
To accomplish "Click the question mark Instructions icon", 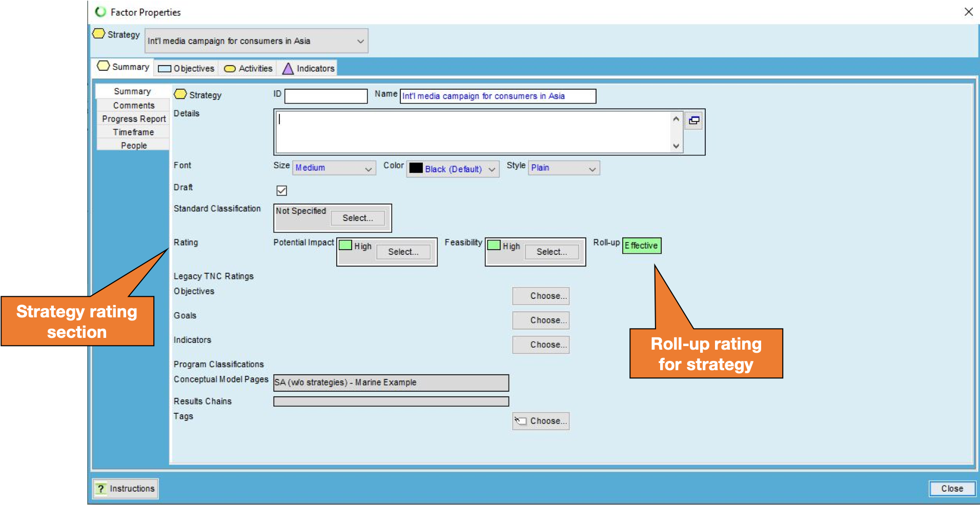I will tap(101, 489).
